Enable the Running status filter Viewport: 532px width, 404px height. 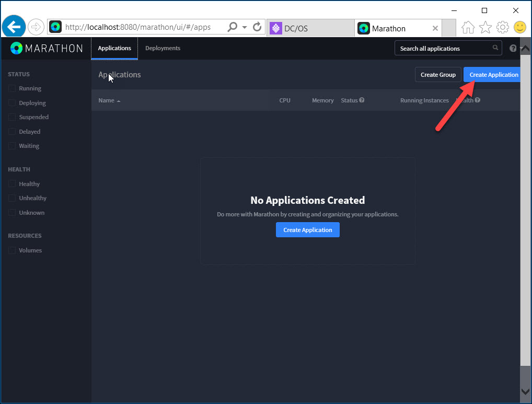coord(12,88)
